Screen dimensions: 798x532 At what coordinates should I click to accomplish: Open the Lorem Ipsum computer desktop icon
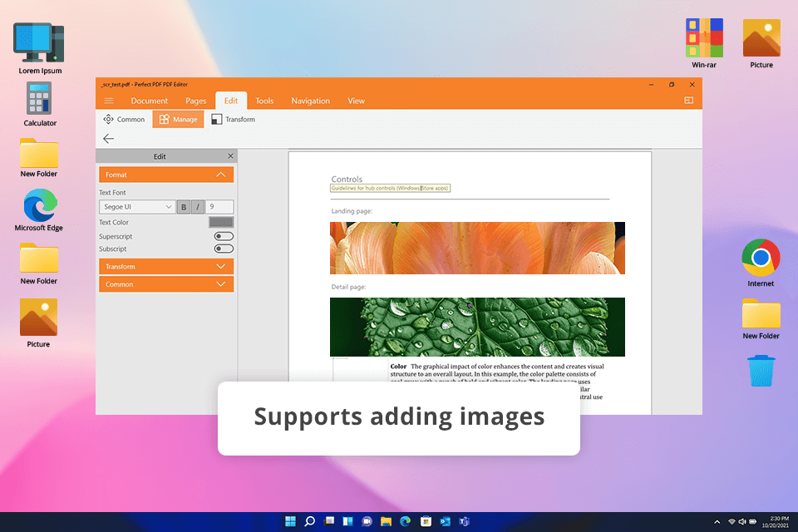tap(40, 48)
